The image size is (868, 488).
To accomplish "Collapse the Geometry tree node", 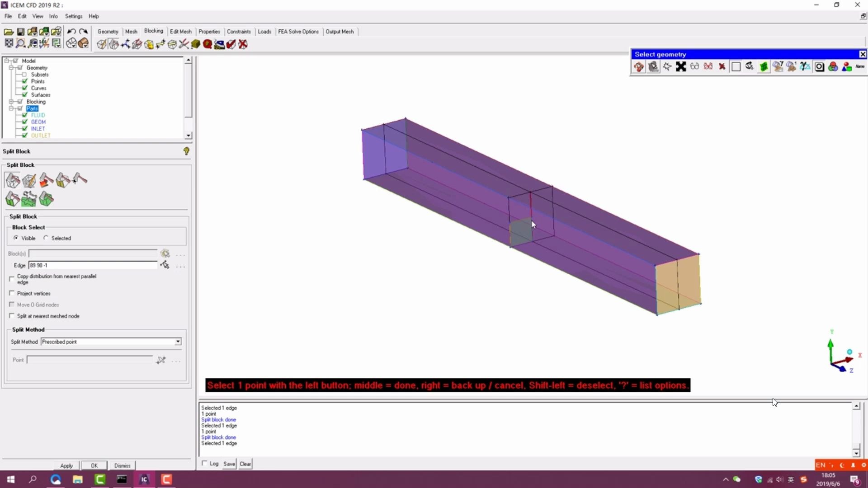I will click(11, 67).
